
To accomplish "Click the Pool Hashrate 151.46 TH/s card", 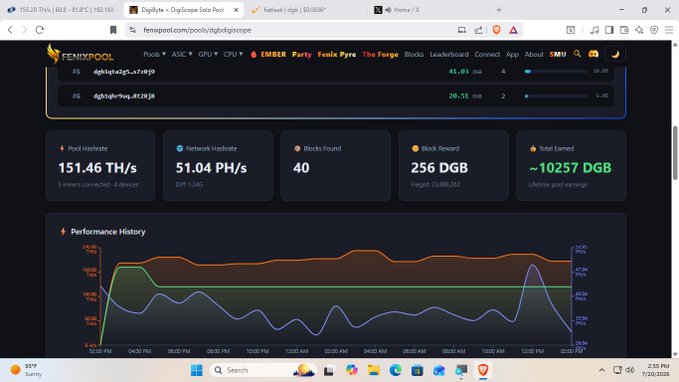I will coord(100,165).
